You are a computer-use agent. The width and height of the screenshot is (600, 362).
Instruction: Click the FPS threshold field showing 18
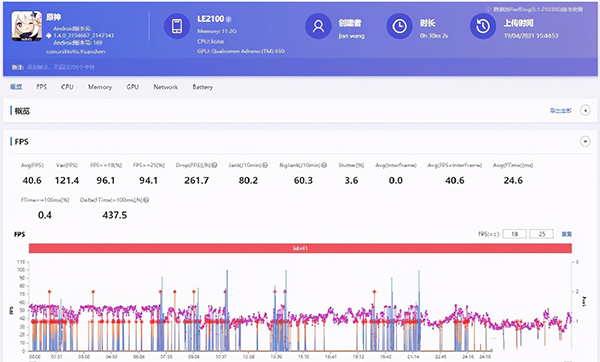point(515,234)
